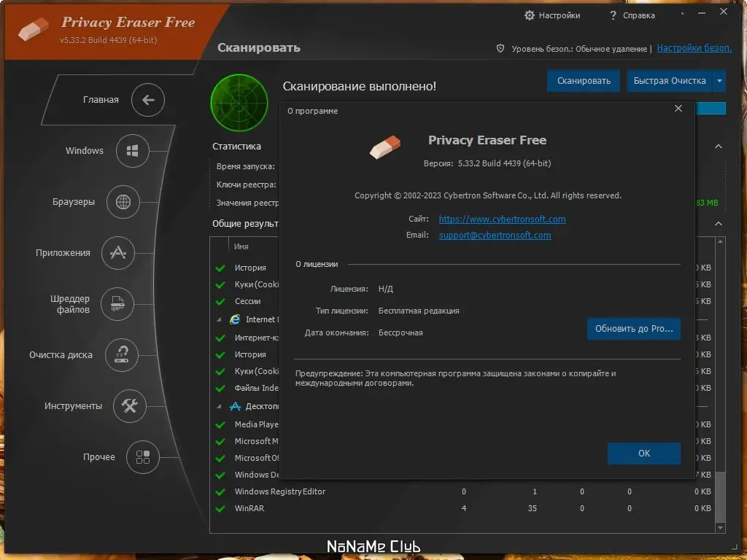The width and height of the screenshot is (747, 560).
Task: Click the Обновить до Pro button
Action: coord(634,329)
